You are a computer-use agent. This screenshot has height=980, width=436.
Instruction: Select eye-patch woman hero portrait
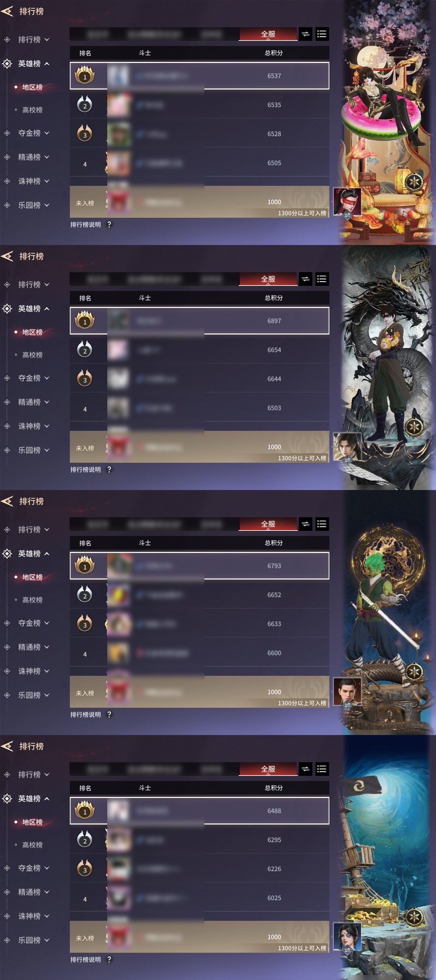(347, 937)
